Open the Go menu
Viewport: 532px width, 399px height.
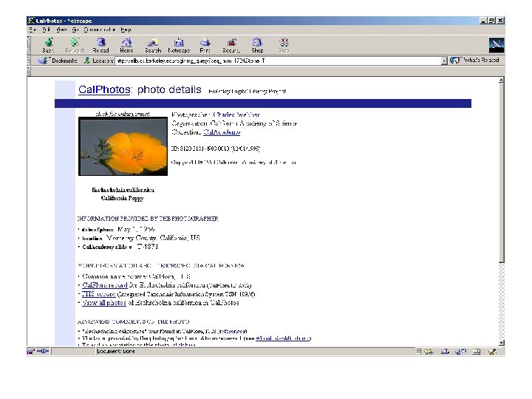click(x=75, y=30)
